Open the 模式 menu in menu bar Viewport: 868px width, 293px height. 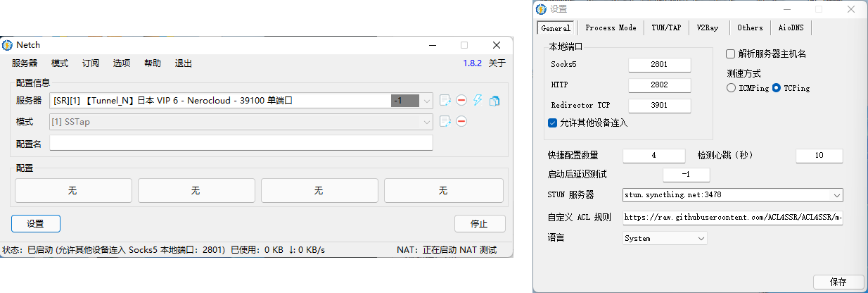60,63
